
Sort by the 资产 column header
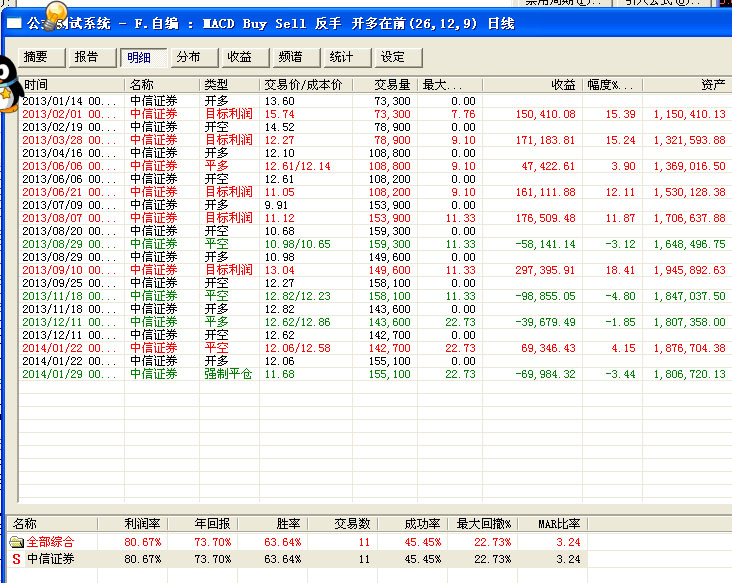(687, 85)
